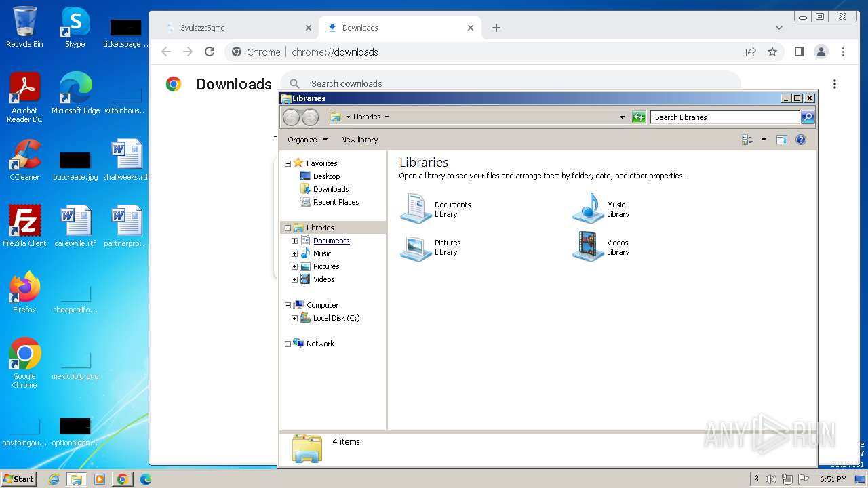
Task: Open the Pictures library icon in main pane
Action: tap(416, 247)
